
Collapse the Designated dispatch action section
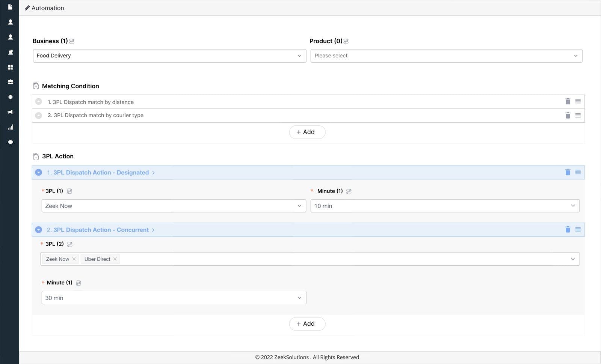pos(38,172)
